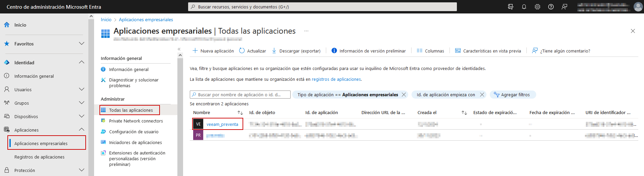This screenshot has height=176, width=644.
Task: Follow the registros de aplicaciones link
Action: tap(336, 79)
